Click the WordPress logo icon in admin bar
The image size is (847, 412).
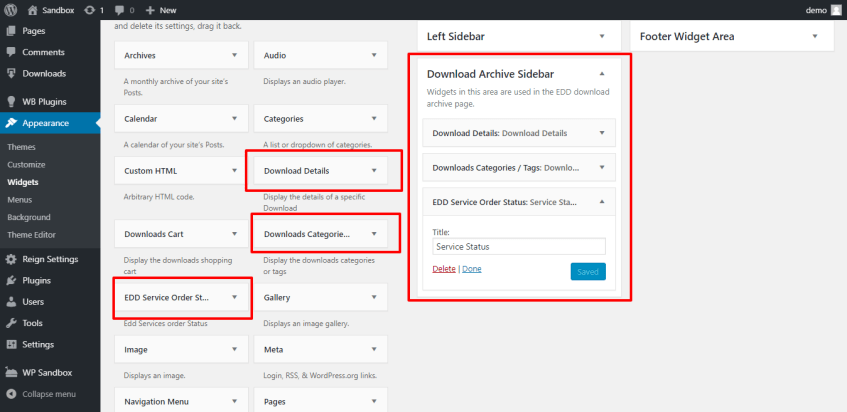[x=11, y=9]
